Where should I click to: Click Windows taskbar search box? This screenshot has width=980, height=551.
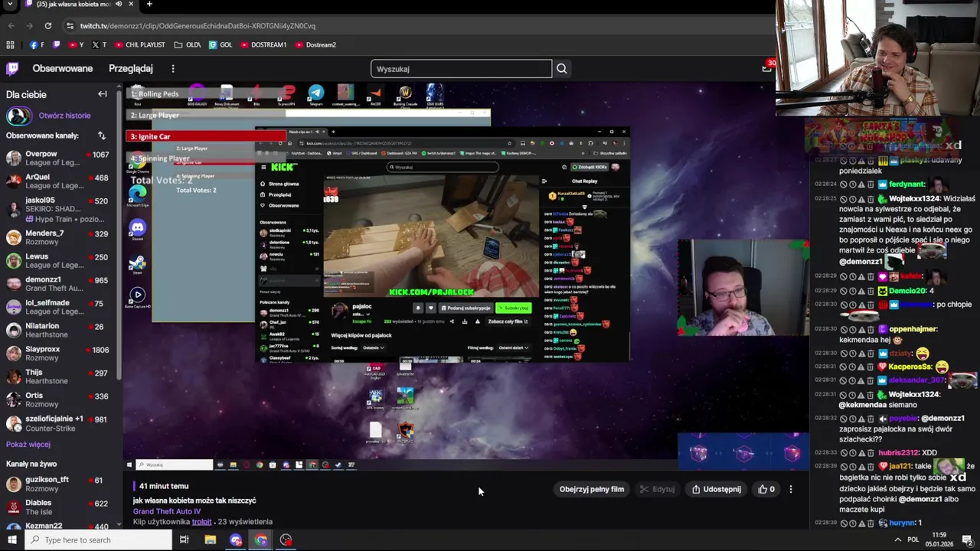99,540
